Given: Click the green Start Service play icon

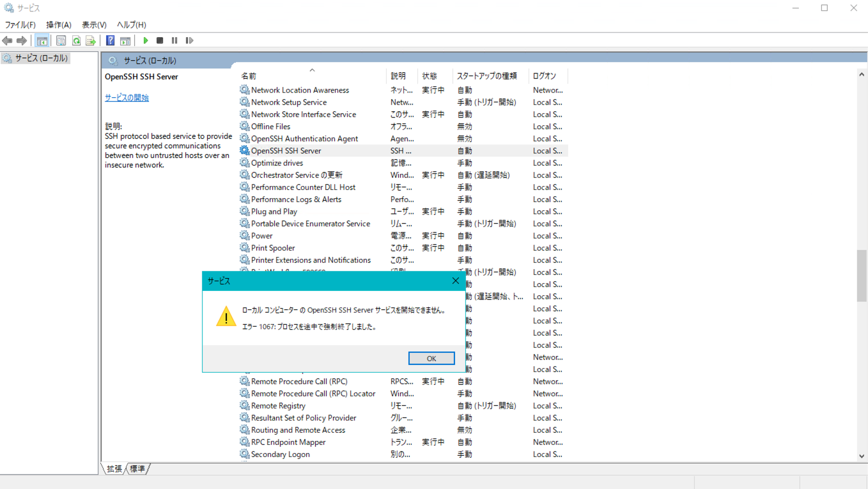Looking at the screenshot, I should (x=146, y=40).
